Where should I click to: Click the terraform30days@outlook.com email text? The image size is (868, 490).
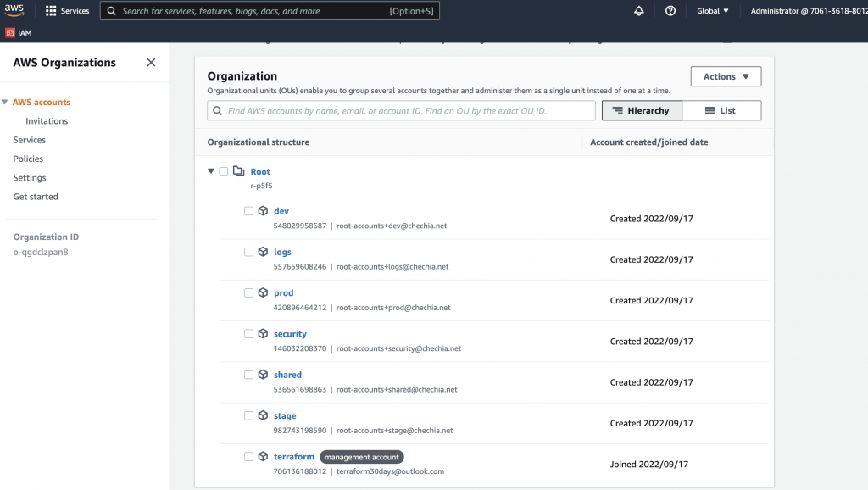click(390, 471)
